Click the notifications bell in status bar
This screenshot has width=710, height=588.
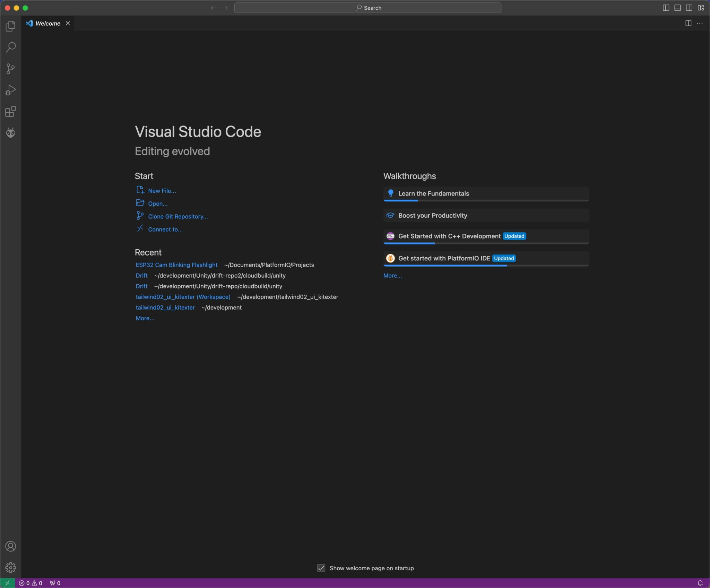tap(700, 583)
